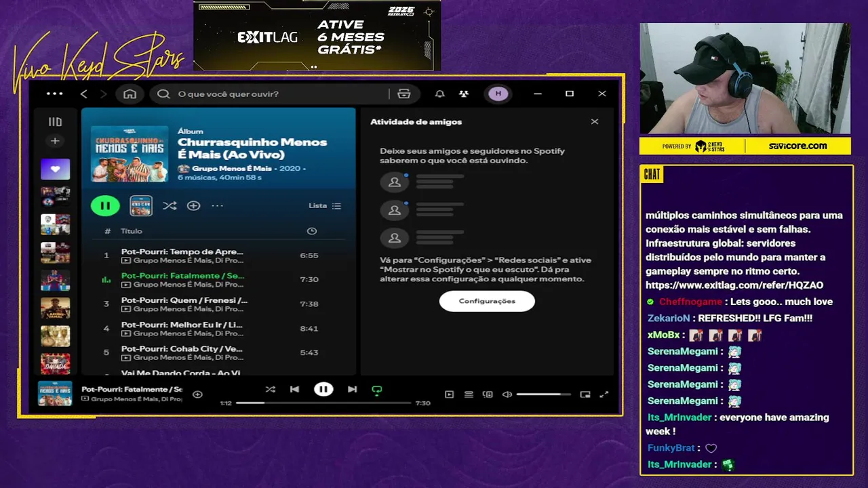
Task: Pause the album with green button
Action: [x=105, y=205]
